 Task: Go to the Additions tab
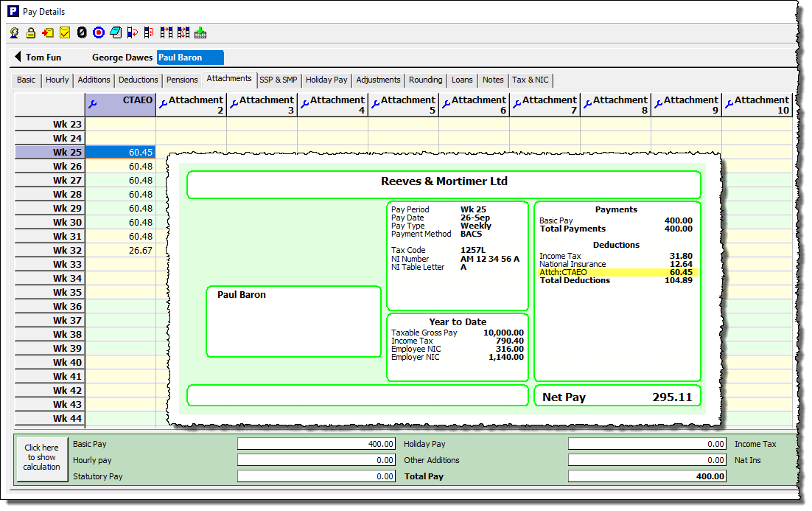94,80
